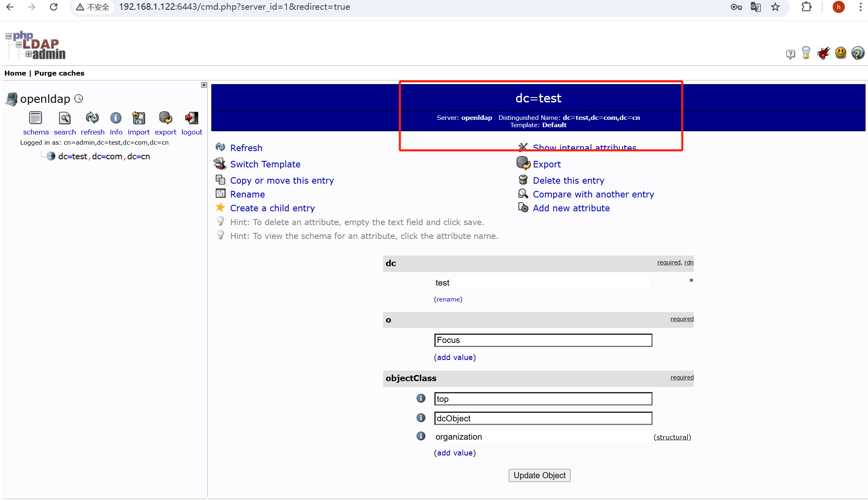The width and height of the screenshot is (868, 501).
Task: Click the star icon for child entry
Action: coord(220,207)
